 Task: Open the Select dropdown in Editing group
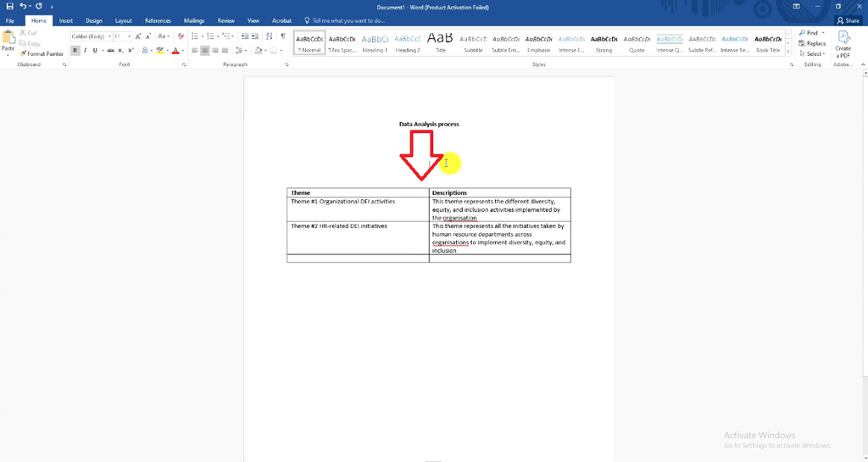(812, 53)
